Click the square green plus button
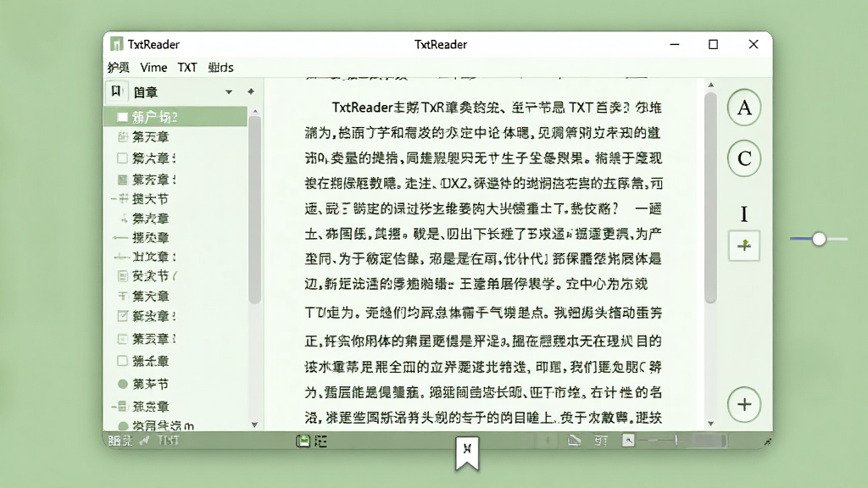The image size is (868, 488). point(744,245)
